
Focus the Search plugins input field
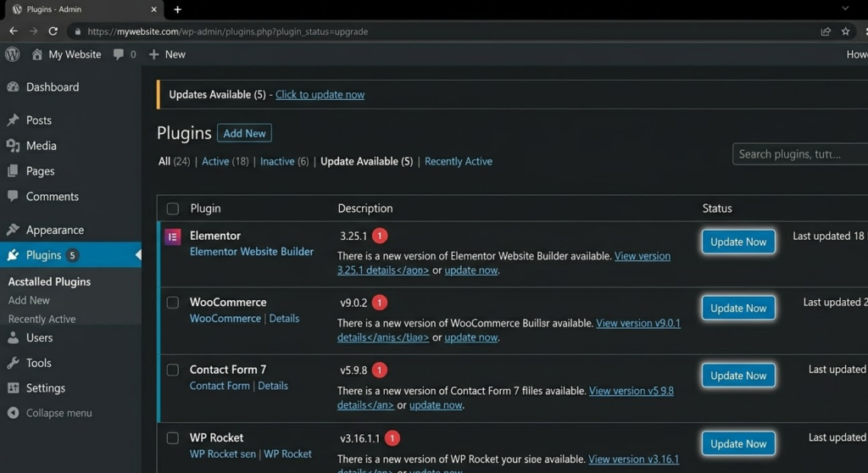pos(799,154)
